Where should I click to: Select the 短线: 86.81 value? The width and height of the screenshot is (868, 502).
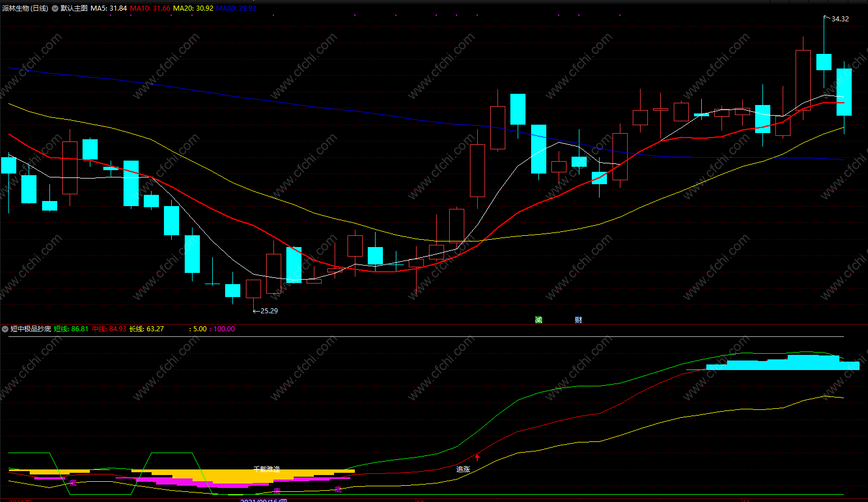[x=71, y=329]
